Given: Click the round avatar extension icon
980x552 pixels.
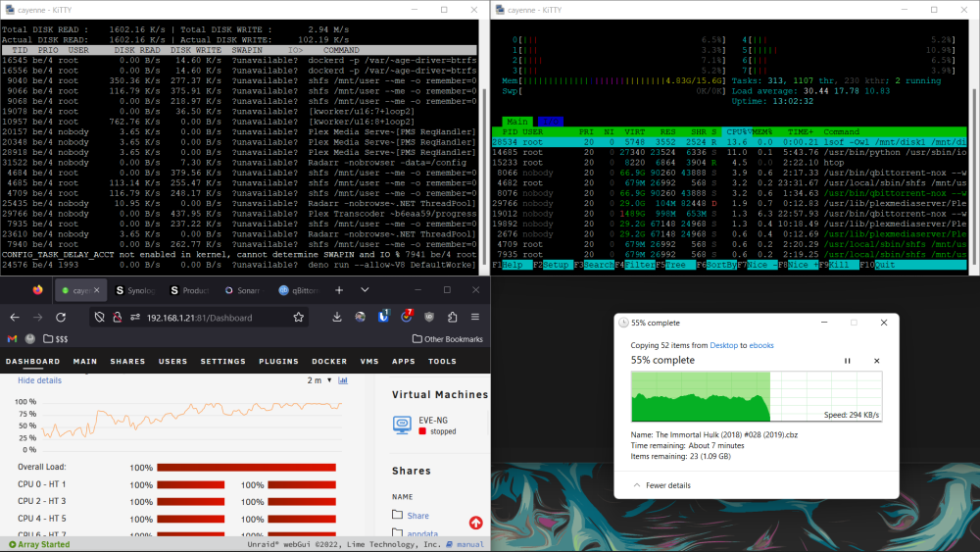Looking at the screenshot, I should point(360,318).
